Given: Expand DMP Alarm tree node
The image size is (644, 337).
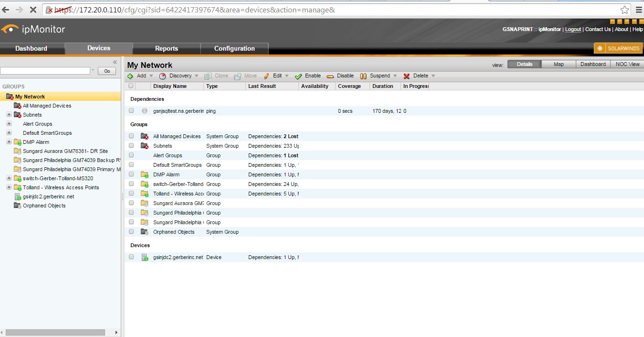Looking at the screenshot, I should 9,142.
